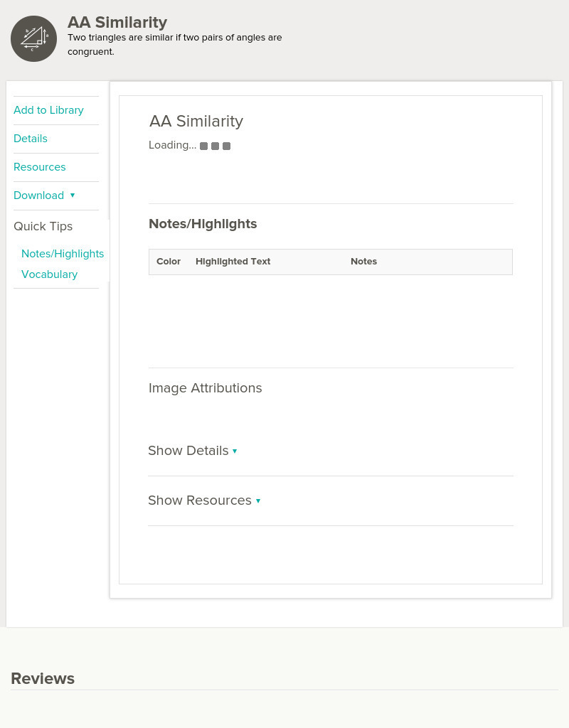The width and height of the screenshot is (569, 728).
Task: Click the animated loading dots indicator
Action: (x=215, y=146)
